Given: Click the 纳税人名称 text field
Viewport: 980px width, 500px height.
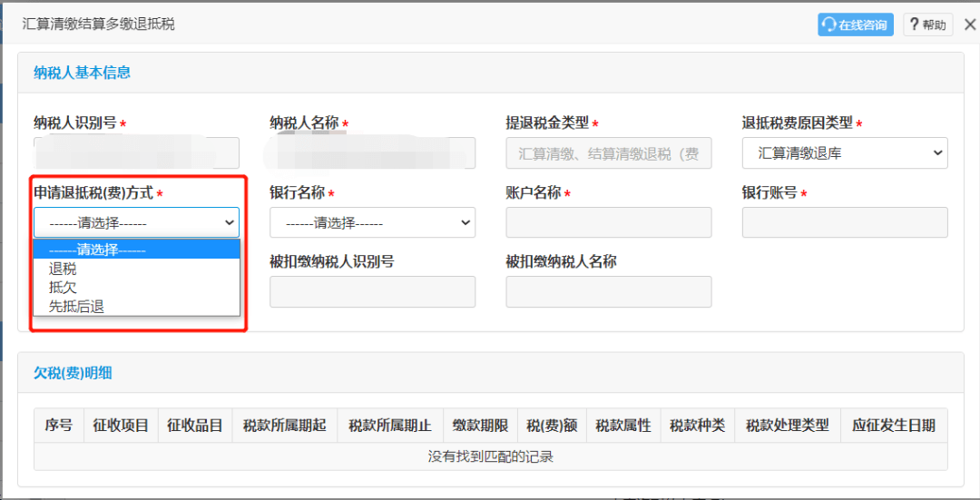Looking at the screenshot, I should coord(372,153).
